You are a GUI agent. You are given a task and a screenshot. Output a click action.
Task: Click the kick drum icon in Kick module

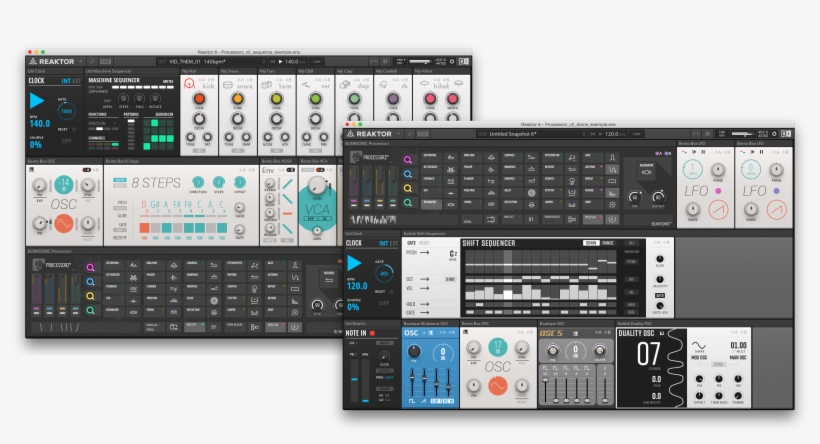189,83
